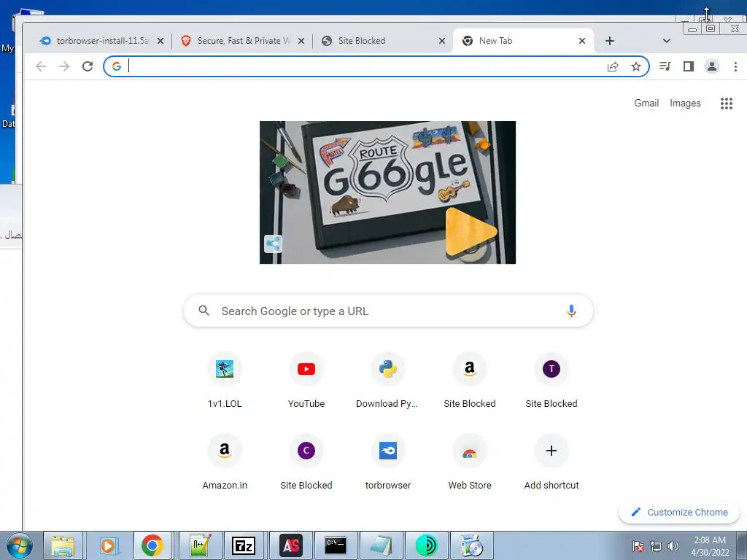Screen dimensions: 747x560
Task: Open the red AS application in the taskbar
Action: [x=291, y=545]
